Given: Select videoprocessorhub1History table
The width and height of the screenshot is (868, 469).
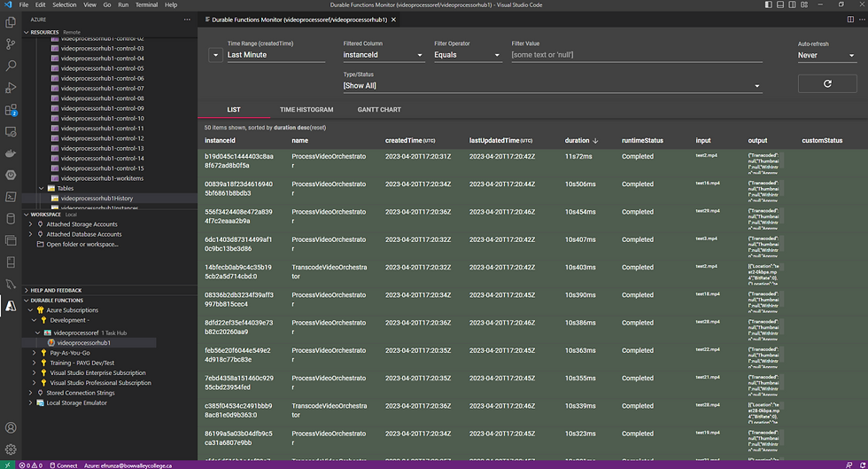Looking at the screenshot, I should (x=97, y=199).
